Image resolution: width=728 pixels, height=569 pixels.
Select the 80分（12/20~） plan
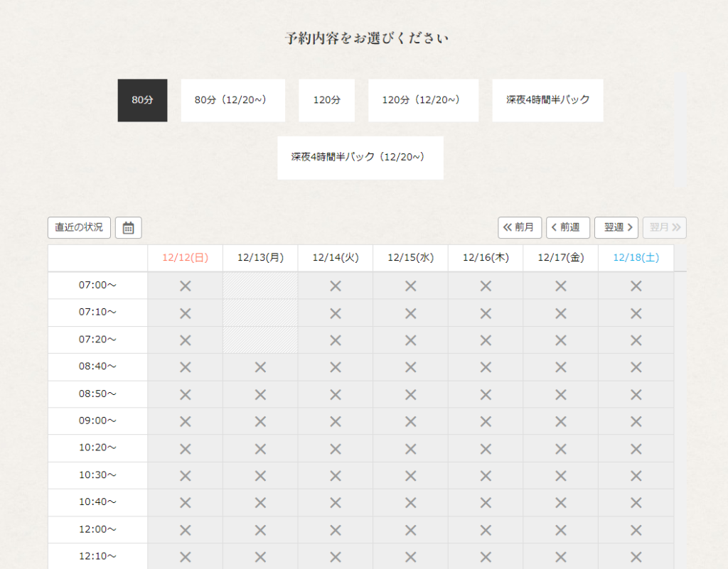pyautogui.click(x=233, y=100)
